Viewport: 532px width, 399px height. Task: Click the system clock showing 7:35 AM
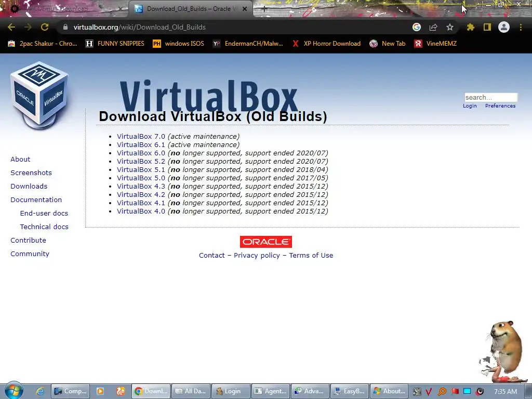click(x=506, y=392)
